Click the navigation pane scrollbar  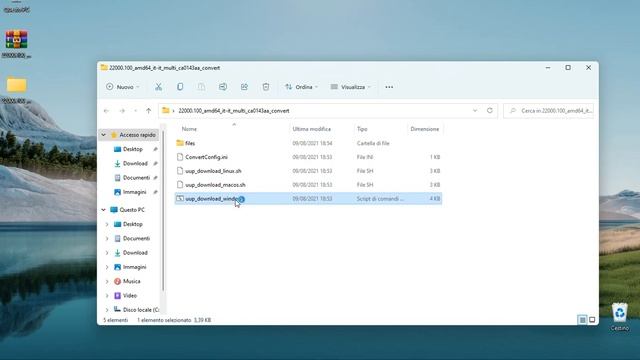pos(163,210)
